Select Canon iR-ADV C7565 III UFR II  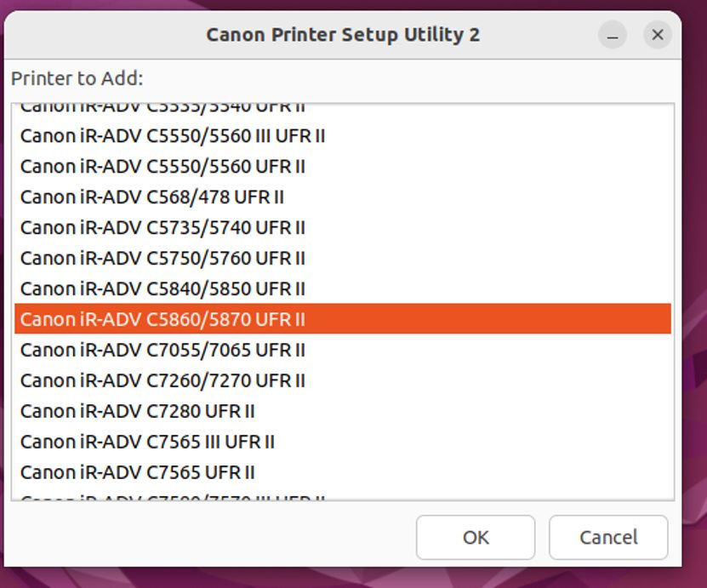[147, 442]
